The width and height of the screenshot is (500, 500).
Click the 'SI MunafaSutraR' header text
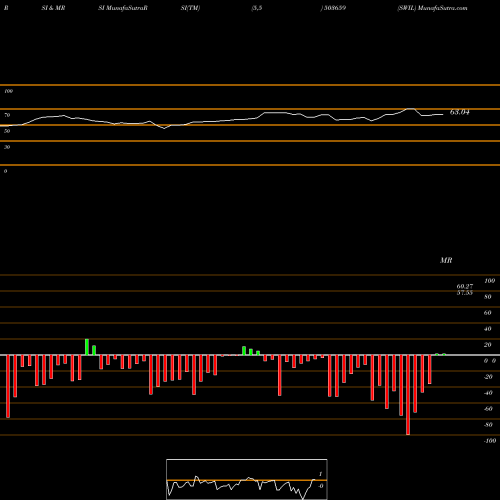(123, 8)
